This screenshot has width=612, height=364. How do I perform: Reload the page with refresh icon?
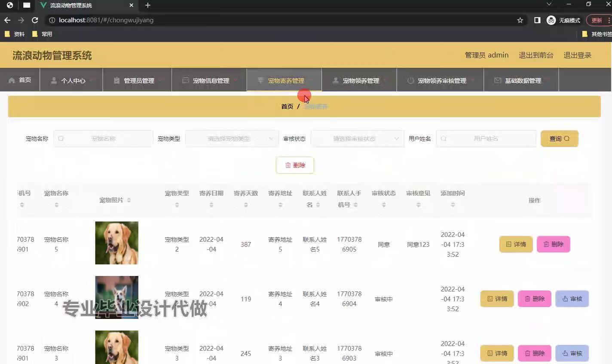(35, 20)
